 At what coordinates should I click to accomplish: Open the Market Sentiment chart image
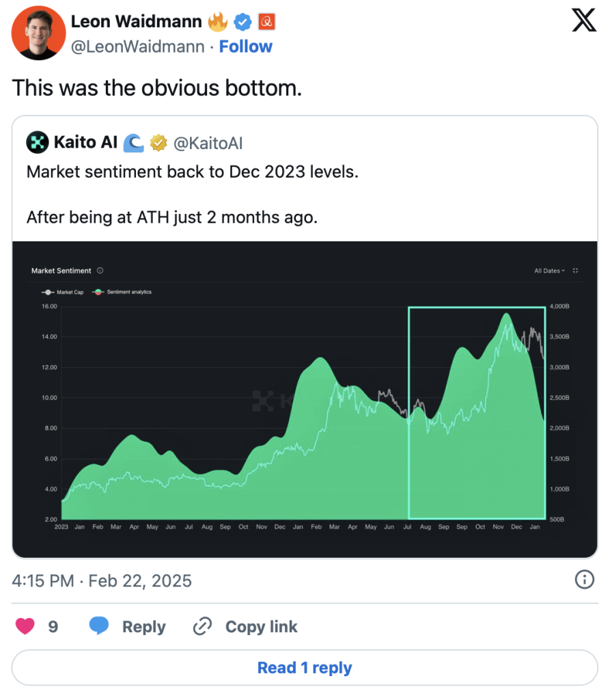pyautogui.click(x=305, y=410)
